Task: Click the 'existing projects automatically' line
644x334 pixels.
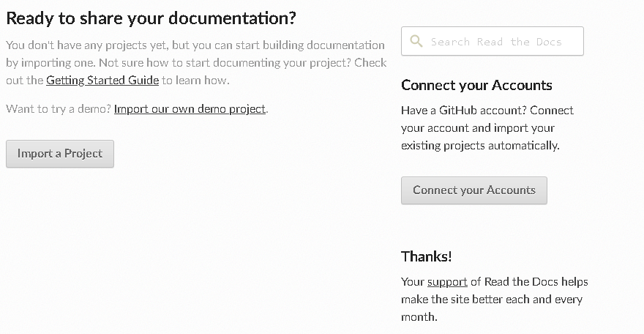Action: [480, 146]
